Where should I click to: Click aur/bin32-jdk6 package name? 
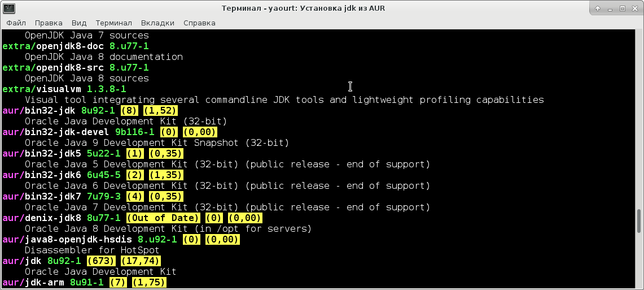point(42,175)
